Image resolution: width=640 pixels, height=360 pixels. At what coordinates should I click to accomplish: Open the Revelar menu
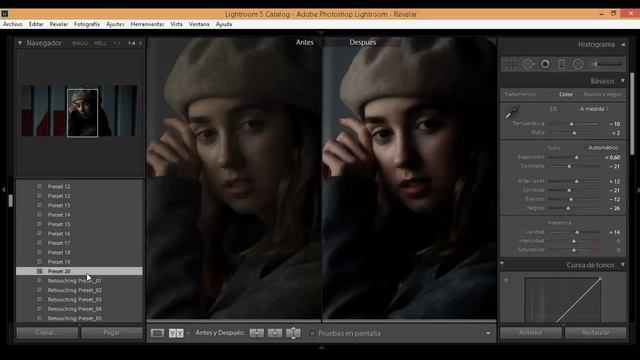coord(59,24)
